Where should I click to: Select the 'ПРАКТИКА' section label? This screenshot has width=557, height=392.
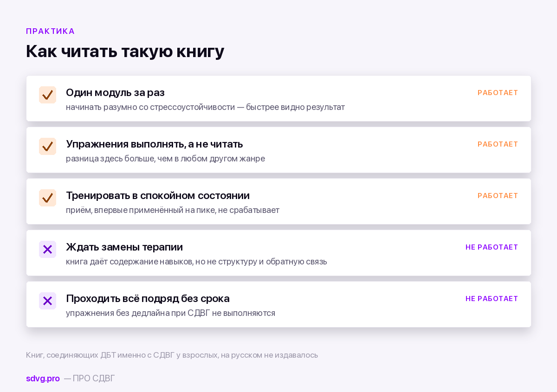tap(50, 31)
